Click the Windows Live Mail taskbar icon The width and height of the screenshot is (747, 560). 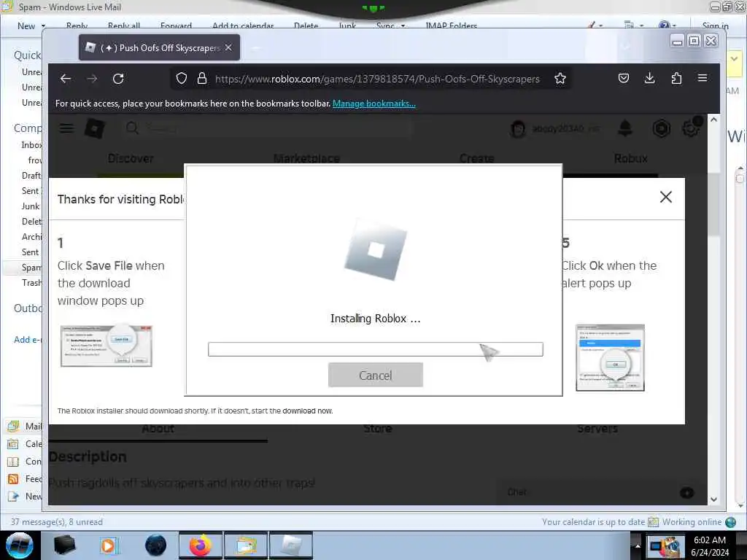(246, 545)
